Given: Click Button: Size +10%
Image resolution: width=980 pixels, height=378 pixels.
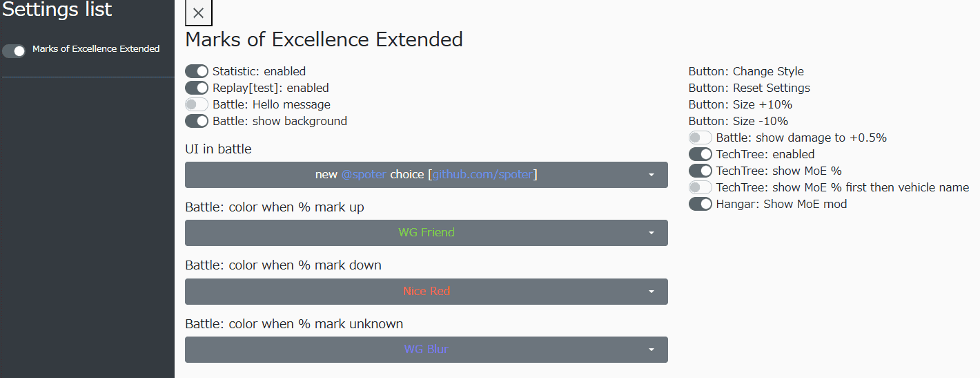Looking at the screenshot, I should click(741, 104).
